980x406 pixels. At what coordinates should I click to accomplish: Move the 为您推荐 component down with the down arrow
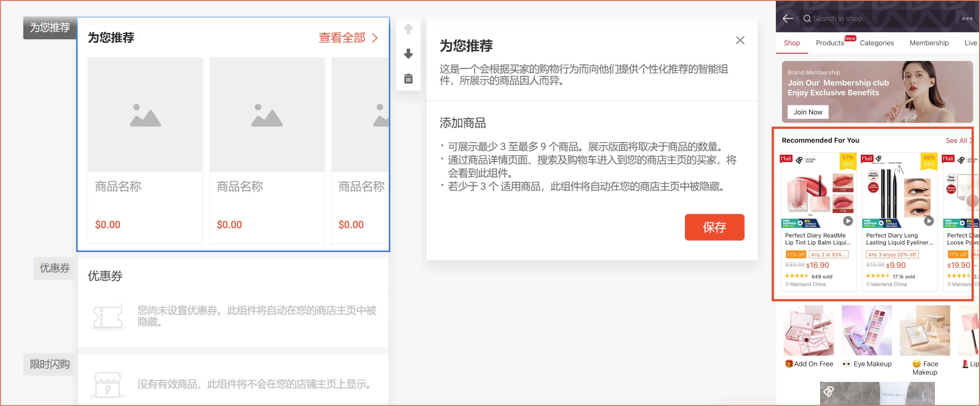coord(408,54)
